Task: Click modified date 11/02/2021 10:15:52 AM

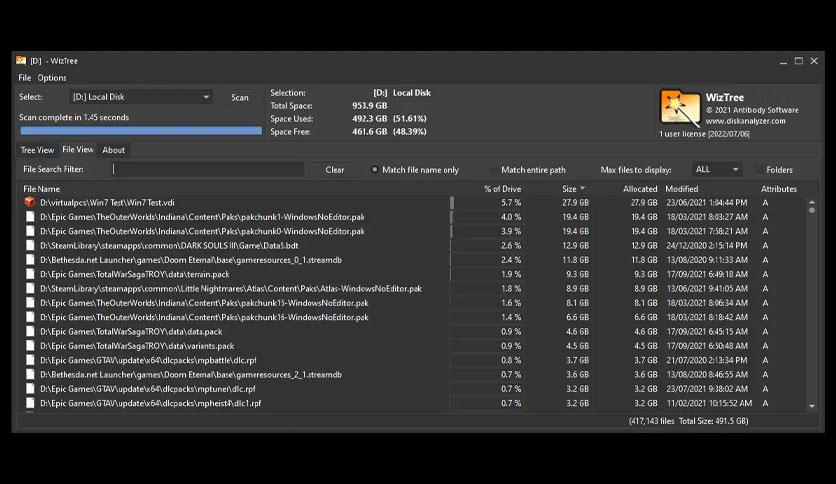Action: click(709, 404)
